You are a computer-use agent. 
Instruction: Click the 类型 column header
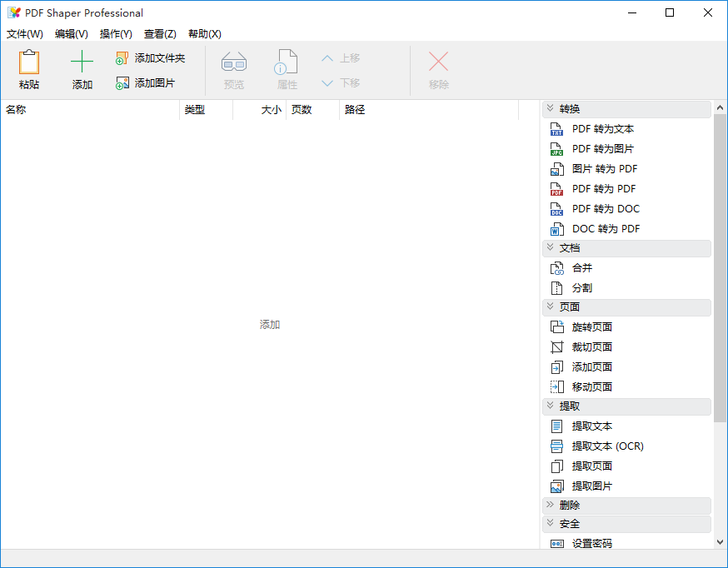click(206, 110)
